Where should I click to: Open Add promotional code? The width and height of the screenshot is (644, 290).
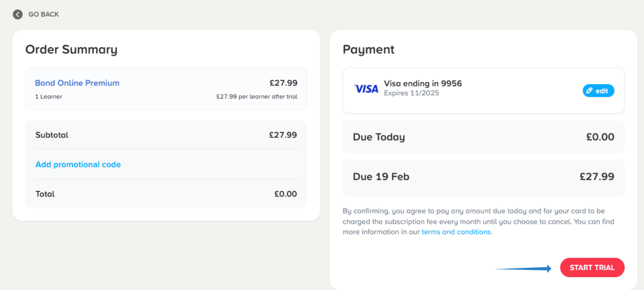[x=78, y=164]
